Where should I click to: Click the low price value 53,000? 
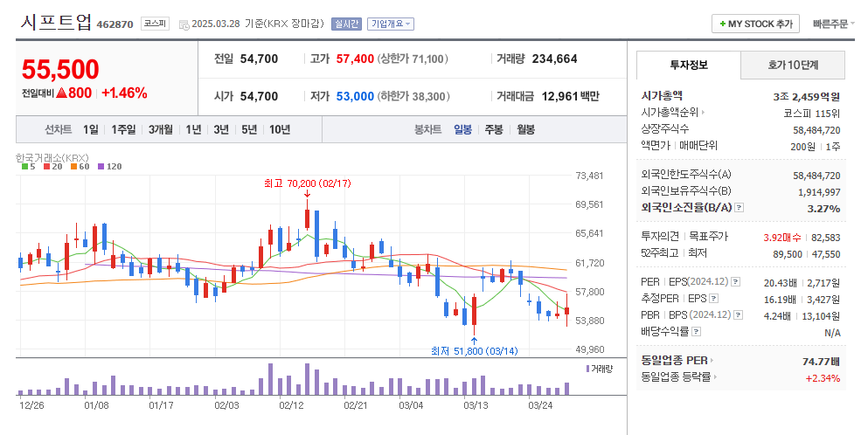355,96
